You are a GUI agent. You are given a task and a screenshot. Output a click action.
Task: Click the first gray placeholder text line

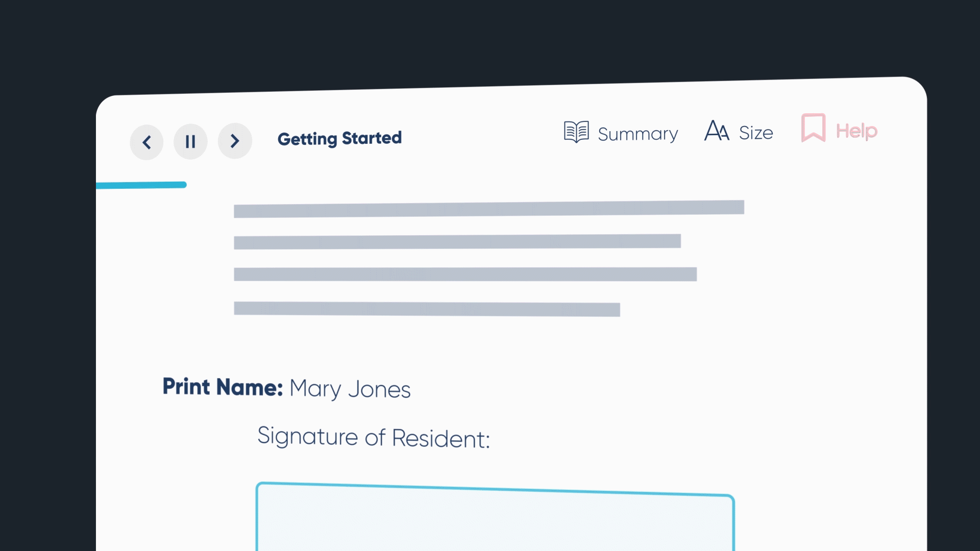click(488, 209)
